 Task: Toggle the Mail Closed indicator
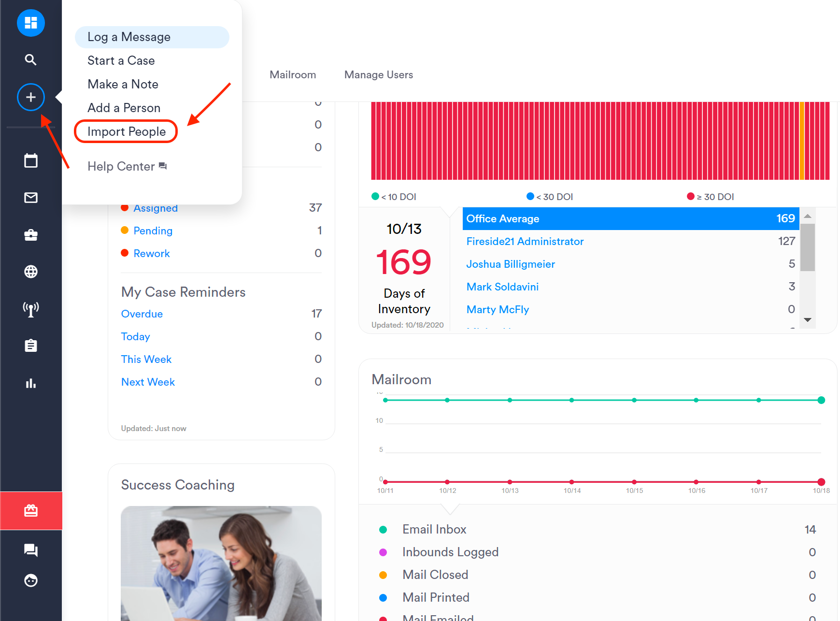[x=384, y=575]
